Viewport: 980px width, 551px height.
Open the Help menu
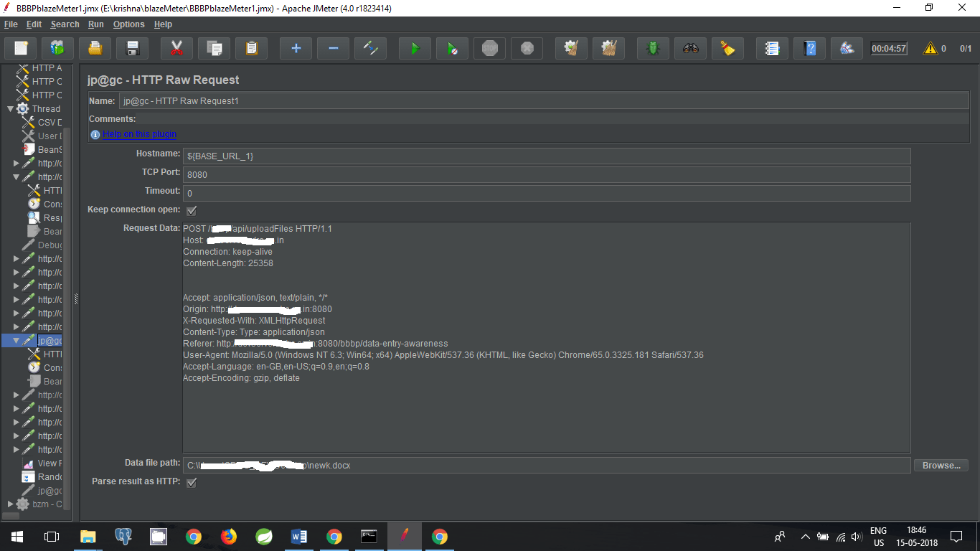[x=163, y=24]
